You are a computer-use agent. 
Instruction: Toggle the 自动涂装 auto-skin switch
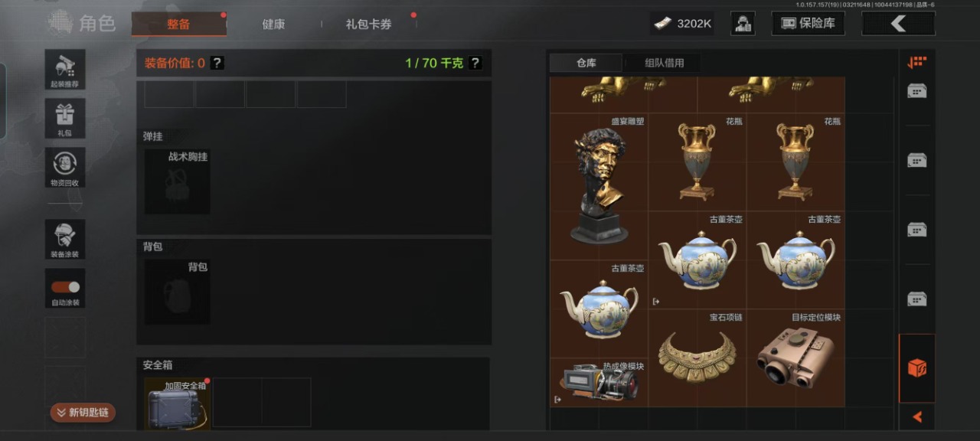tap(65, 288)
